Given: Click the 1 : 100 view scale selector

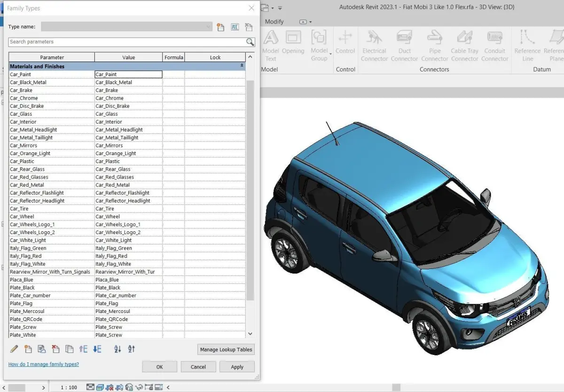Looking at the screenshot, I should tap(69, 387).
